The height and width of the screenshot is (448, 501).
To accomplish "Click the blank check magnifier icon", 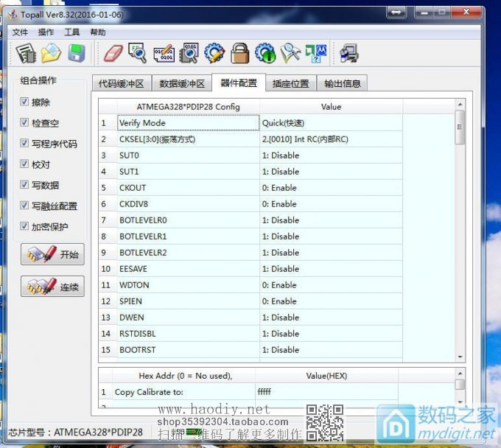I will pyautogui.click(x=138, y=53).
